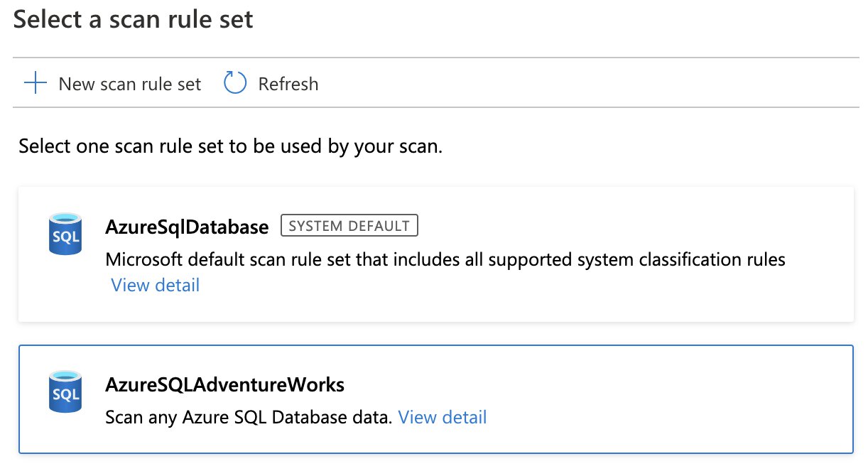
Task: Refresh the scan rule set list
Action: click(x=271, y=83)
